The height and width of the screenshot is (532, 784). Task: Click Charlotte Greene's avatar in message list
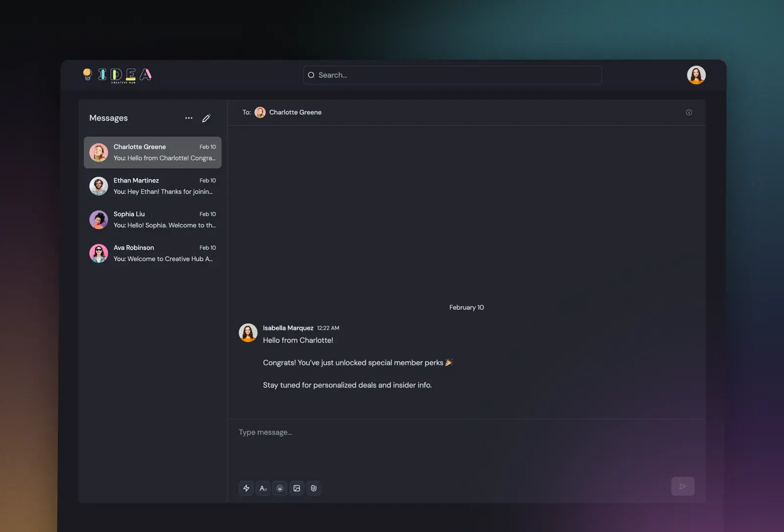pyautogui.click(x=98, y=152)
